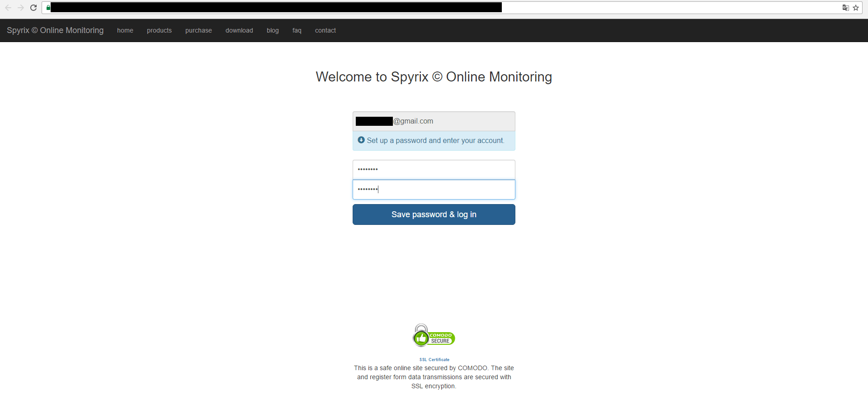Click the COMODO Secure badge
The height and width of the screenshot is (405, 868).
[434, 336]
